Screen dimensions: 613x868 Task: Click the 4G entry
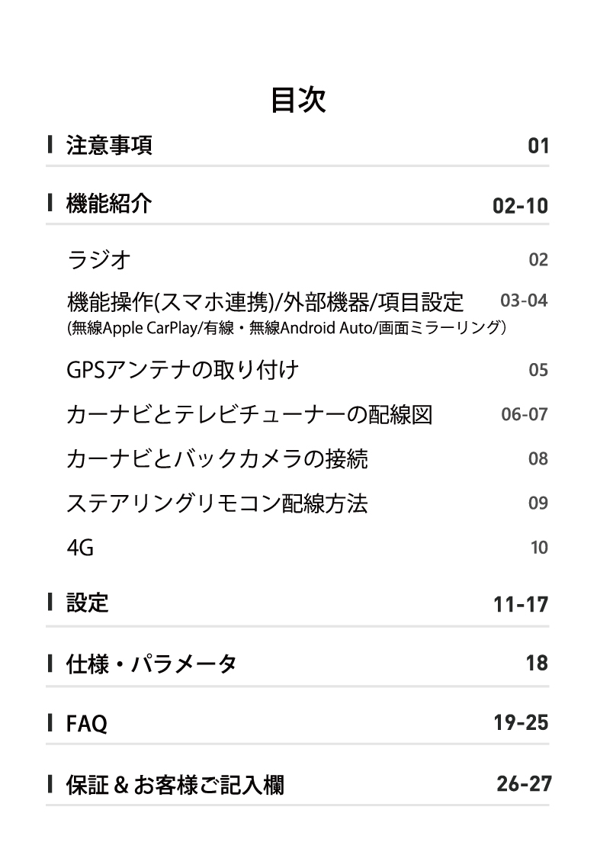coord(80,548)
